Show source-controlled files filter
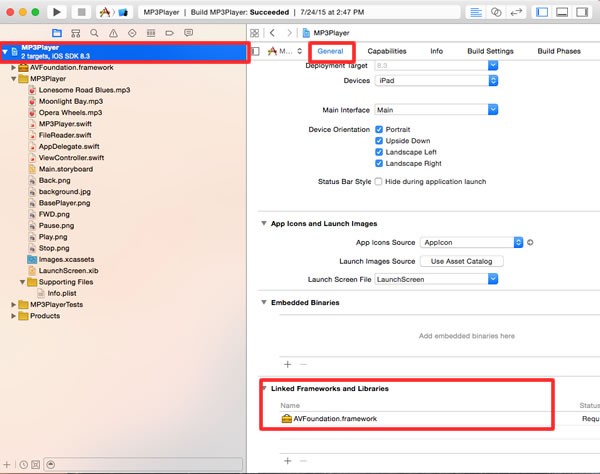 tap(35, 464)
